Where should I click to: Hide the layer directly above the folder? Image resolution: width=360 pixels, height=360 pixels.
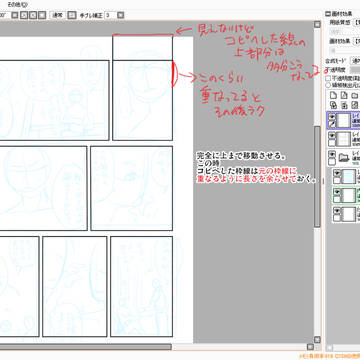click(x=332, y=136)
